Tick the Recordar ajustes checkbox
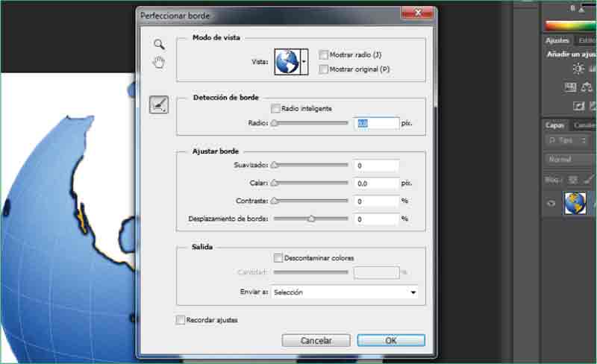 pos(180,320)
